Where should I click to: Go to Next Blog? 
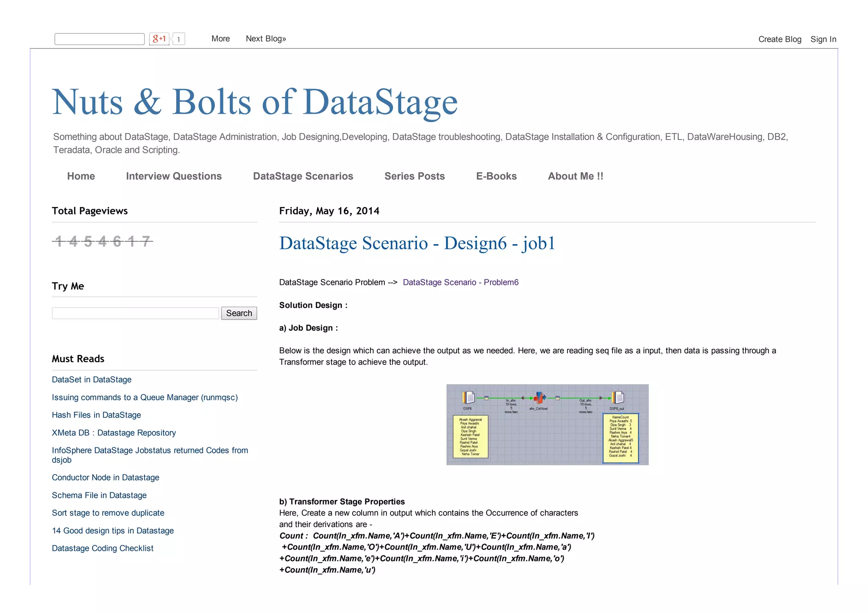click(x=266, y=39)
